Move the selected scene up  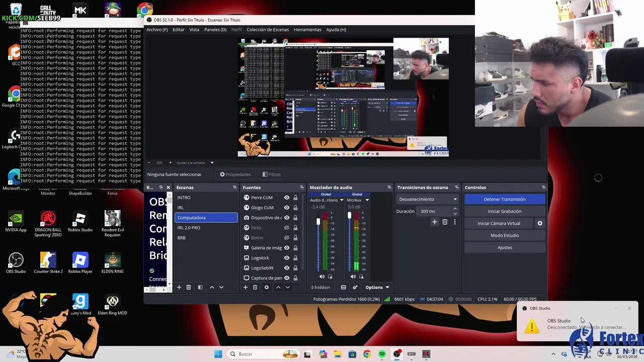(x=212, y=287)
